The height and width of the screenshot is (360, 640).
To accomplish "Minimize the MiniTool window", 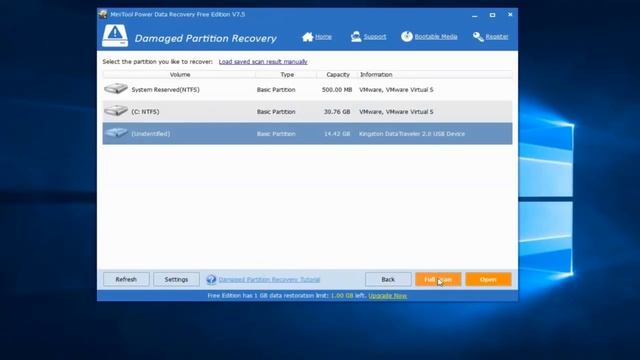I will (475, 15).
